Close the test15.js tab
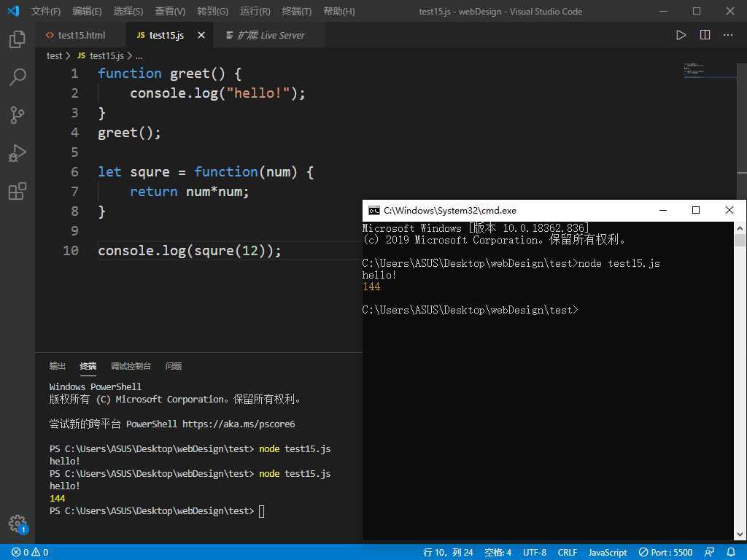Image resolution: width=747 pixels, height=560 pixels. 201,35
